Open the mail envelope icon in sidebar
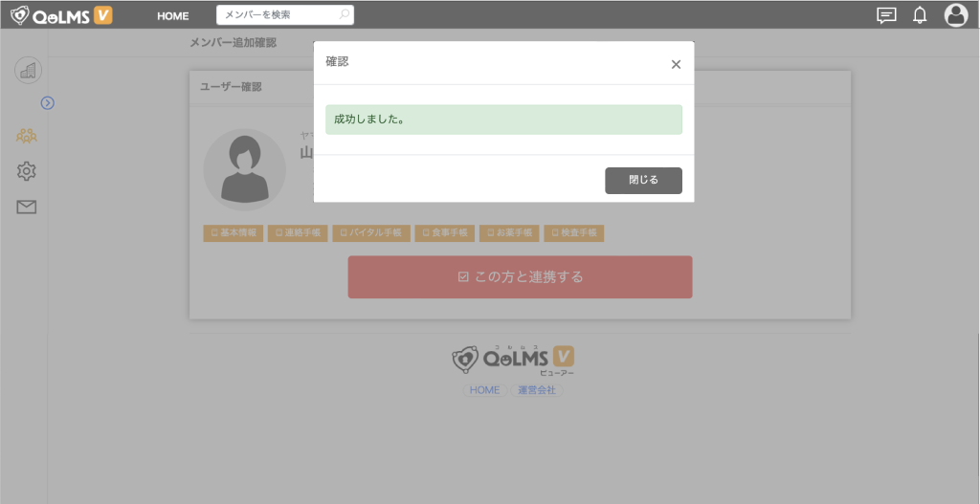980x504 pixels. coord(27,207)
